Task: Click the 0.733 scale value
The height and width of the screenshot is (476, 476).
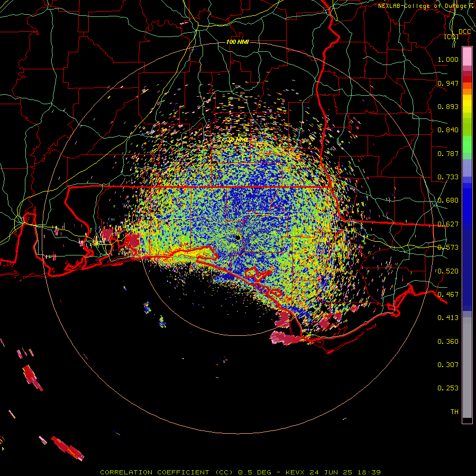Action: click(448, 177)
